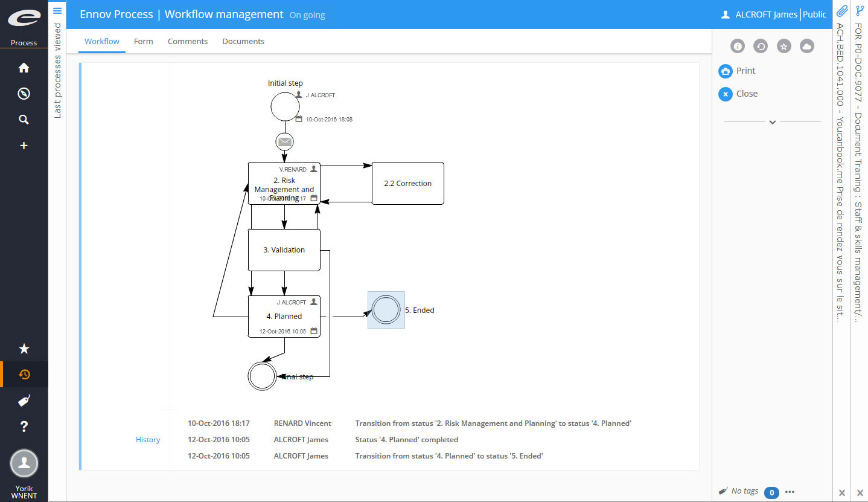Open the favorites star in sidebar
868x502 pixels.
point(24,349)
